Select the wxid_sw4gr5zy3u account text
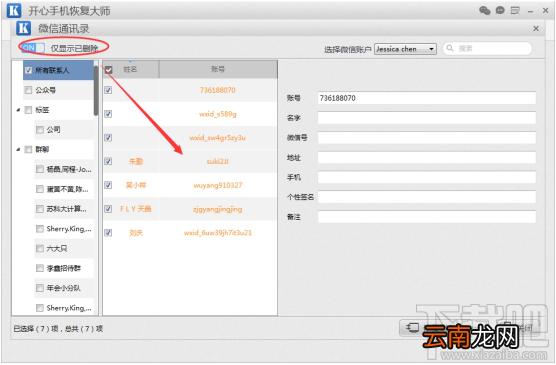The height and width of the screenshot is (365, 556). coord(218,138)
